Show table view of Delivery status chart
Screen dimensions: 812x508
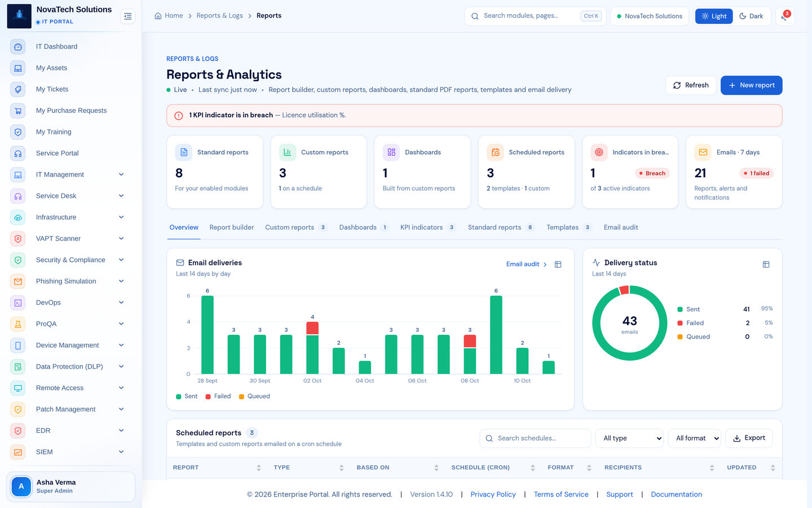[766, 264]
